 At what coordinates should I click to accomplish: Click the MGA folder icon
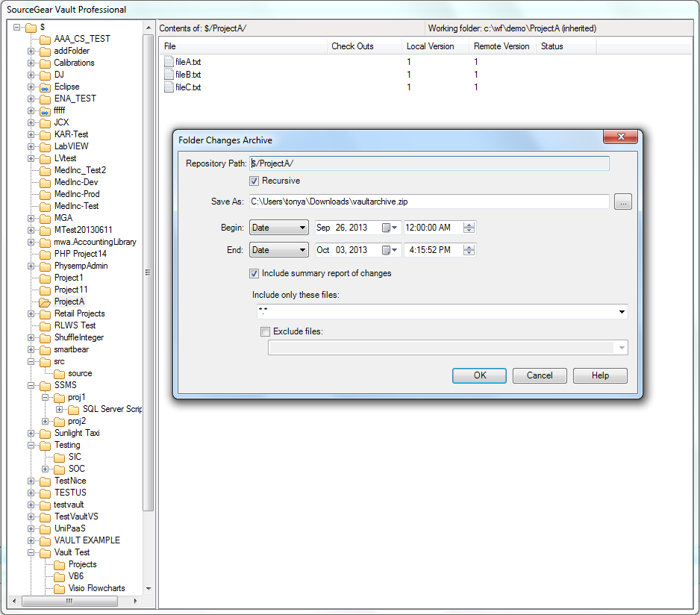click(45, 219)
